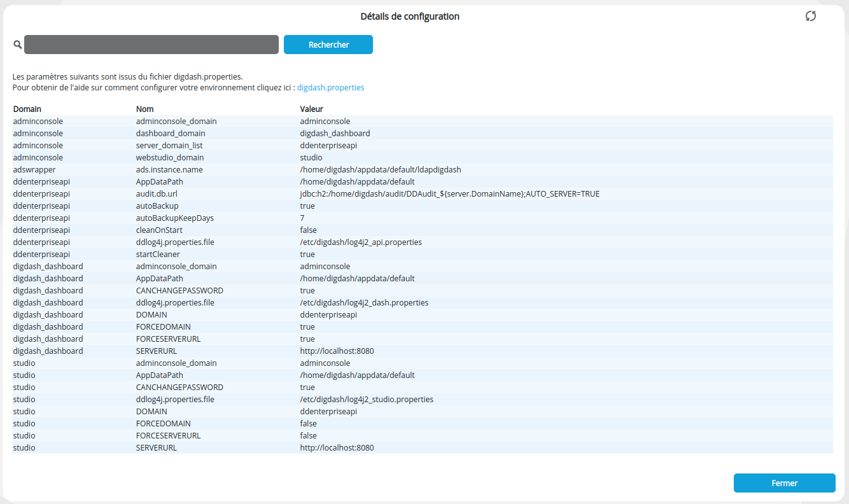Screen dimensions: 849x504
Task: Click the Rechercher button
Action: (328, 45)
